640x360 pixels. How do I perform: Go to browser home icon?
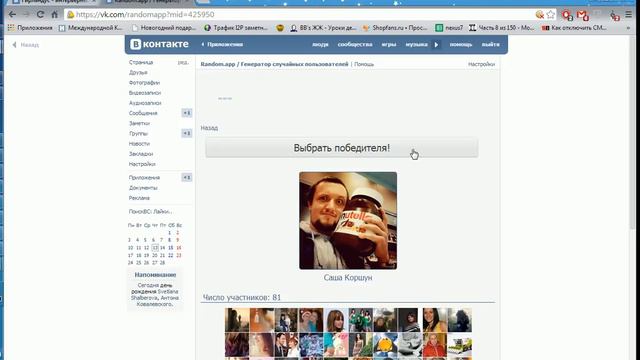click(x=55, y=15)
